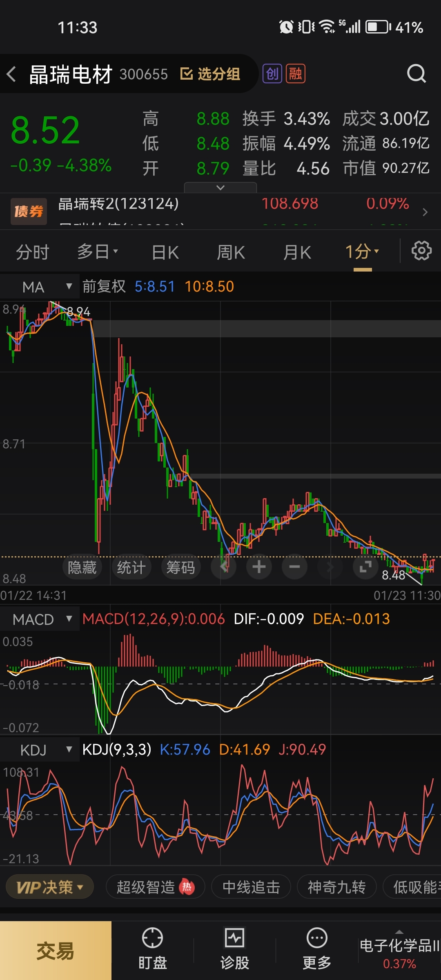Shift chart left with arrow icon
The image size is (441, 980).
point(224,567)
